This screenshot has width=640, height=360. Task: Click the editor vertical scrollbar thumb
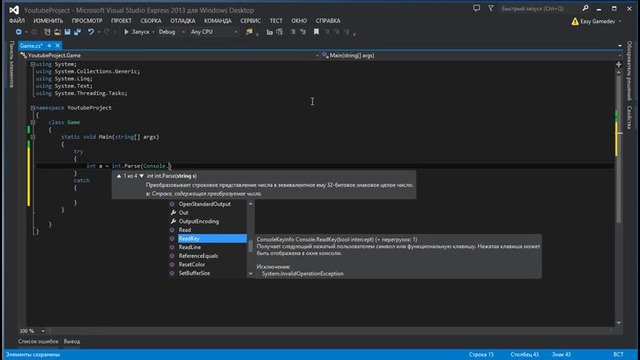[x=619, y=149]
